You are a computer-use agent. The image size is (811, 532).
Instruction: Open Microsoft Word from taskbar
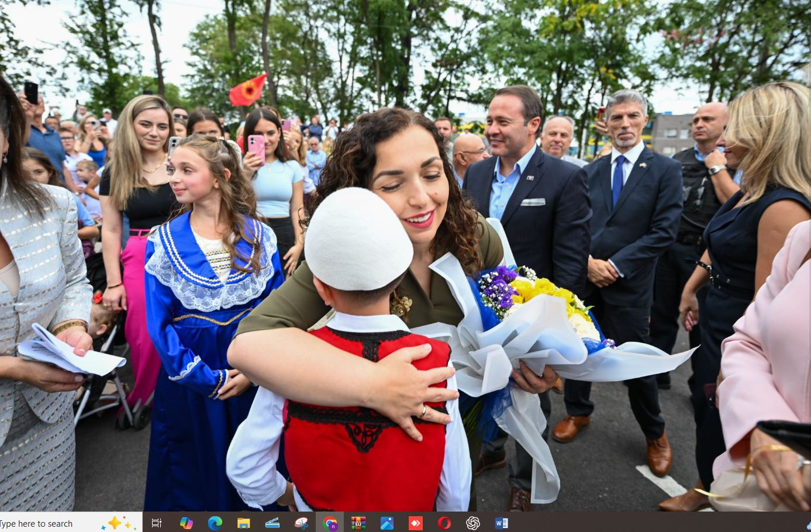coord(501,523)
